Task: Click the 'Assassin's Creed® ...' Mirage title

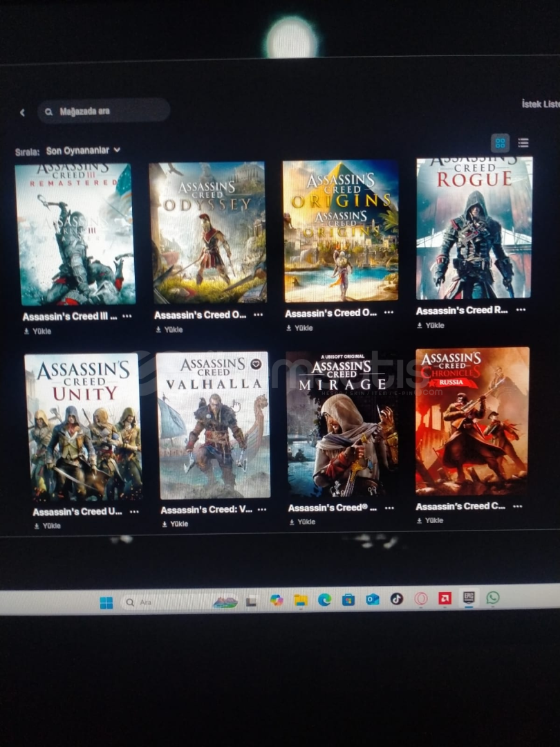Action: 333,508
